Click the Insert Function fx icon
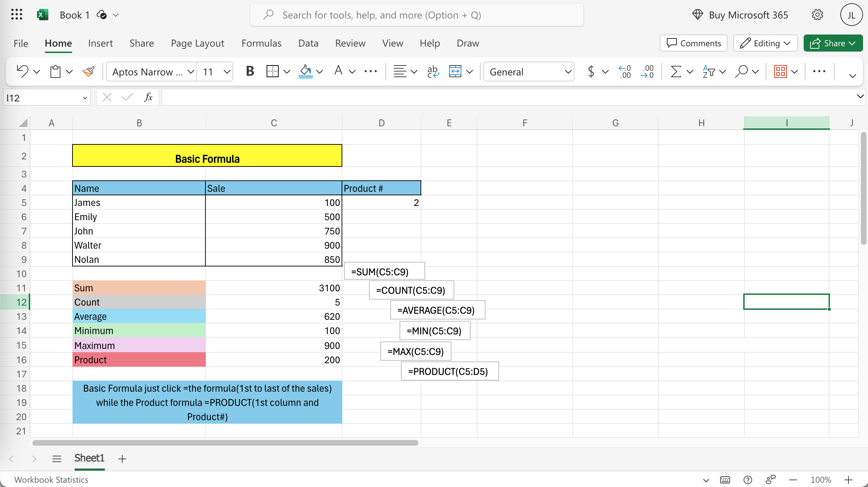The width and height of the screenshot is (868, 487). [x=148, y=97]
